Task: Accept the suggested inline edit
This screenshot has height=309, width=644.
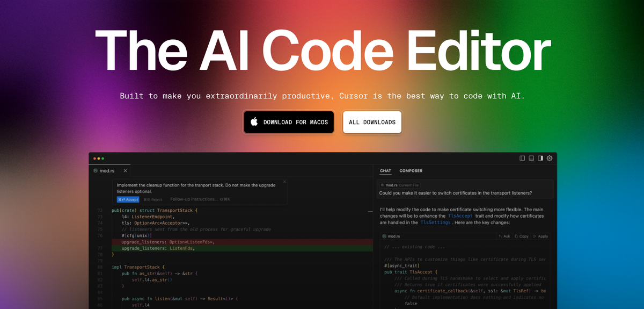Action: tap(128, 199)
